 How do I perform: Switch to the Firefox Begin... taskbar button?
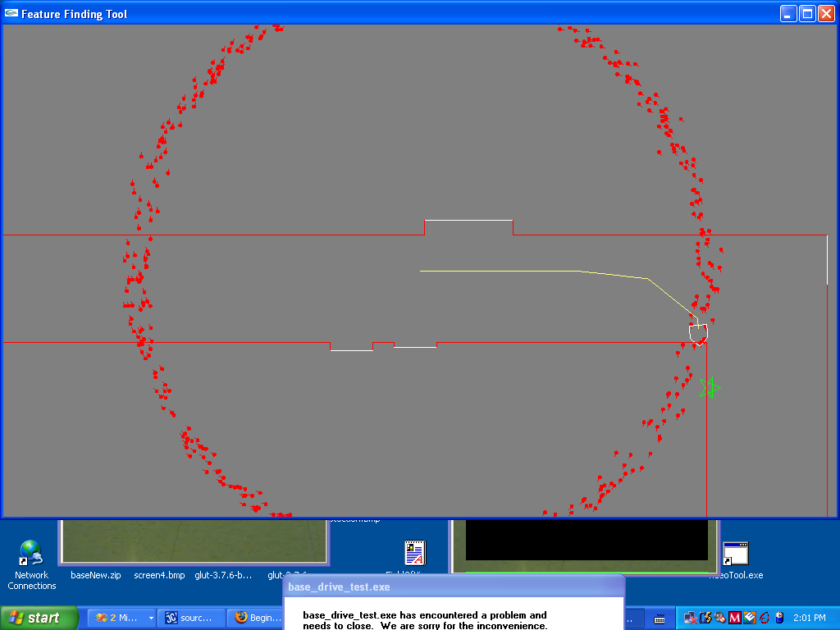click(x=257, y=618)
